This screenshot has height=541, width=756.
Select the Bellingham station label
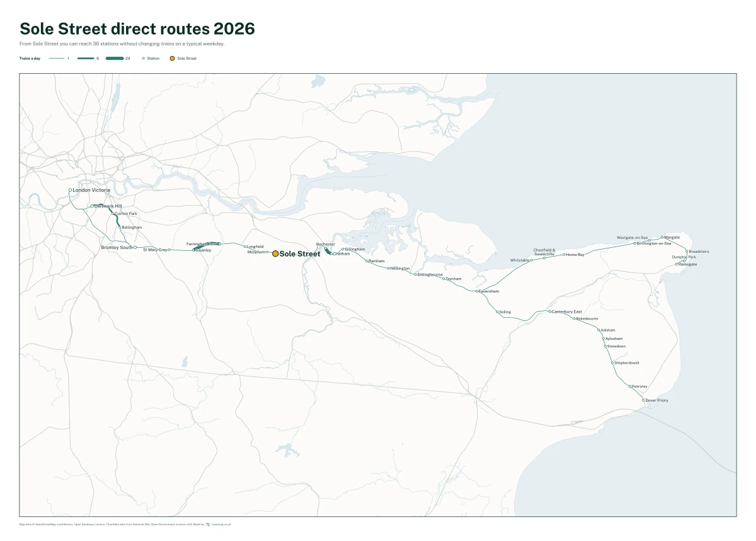tap(132, 227)
